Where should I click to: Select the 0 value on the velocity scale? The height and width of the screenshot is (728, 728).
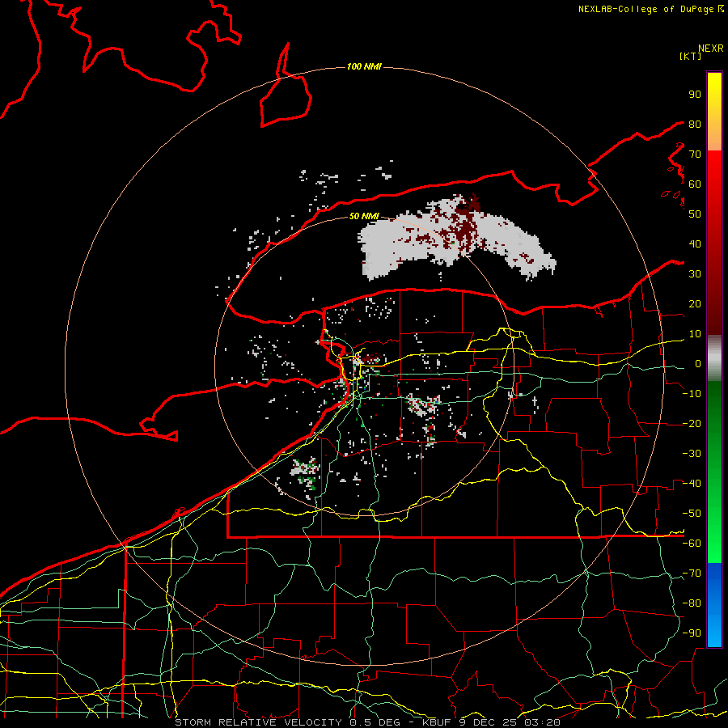698,363
